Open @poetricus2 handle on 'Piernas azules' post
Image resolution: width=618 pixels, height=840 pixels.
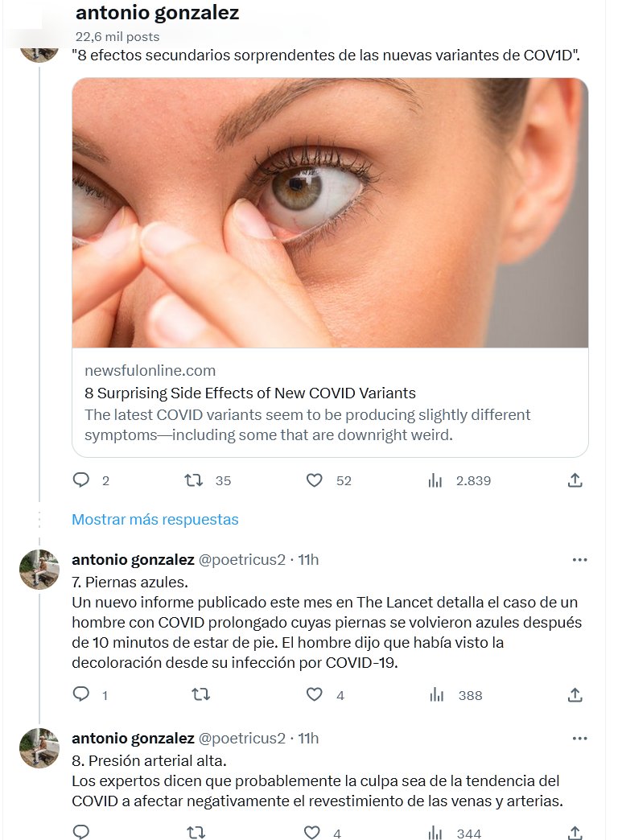coord(241,560)
